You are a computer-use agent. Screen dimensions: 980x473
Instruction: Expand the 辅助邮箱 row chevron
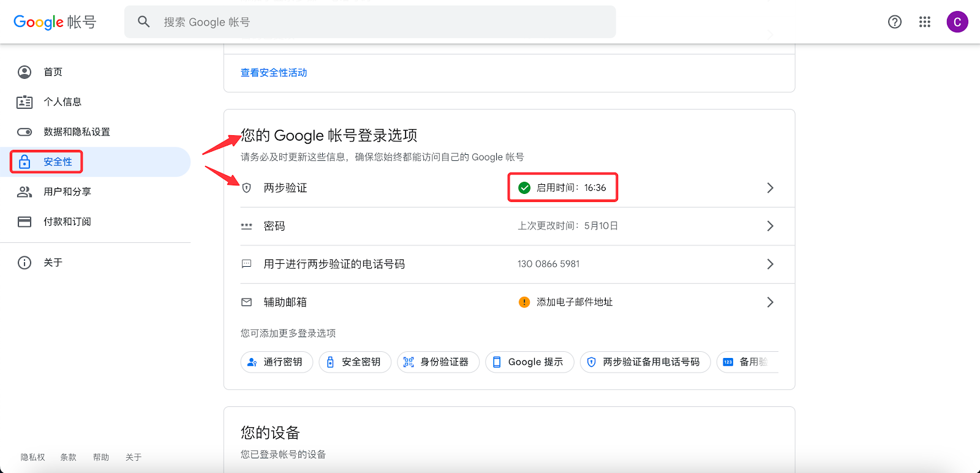(771, 302)
